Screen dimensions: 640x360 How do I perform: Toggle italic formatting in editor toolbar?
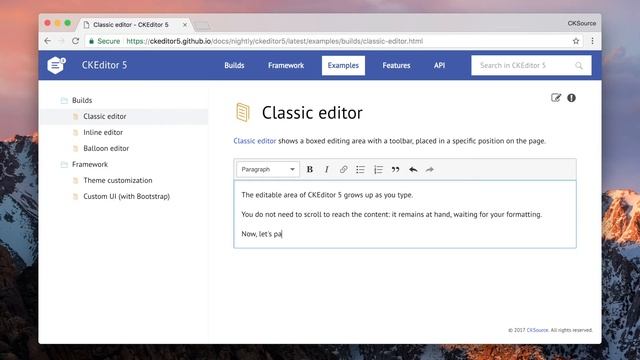327,169
